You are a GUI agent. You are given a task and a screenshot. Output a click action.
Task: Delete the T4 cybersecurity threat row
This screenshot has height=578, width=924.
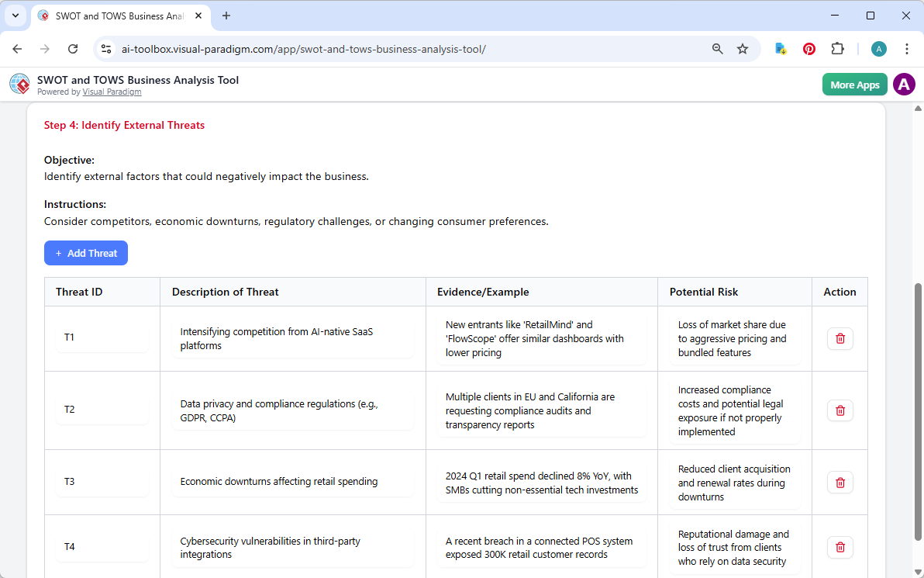840,547
